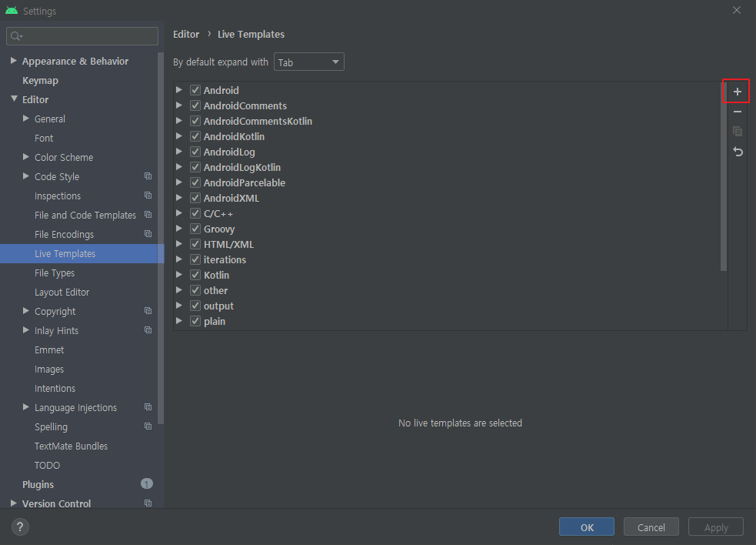Select TODO settings in sidebar
The image size is (756, 545).
(x=47, y=466)
